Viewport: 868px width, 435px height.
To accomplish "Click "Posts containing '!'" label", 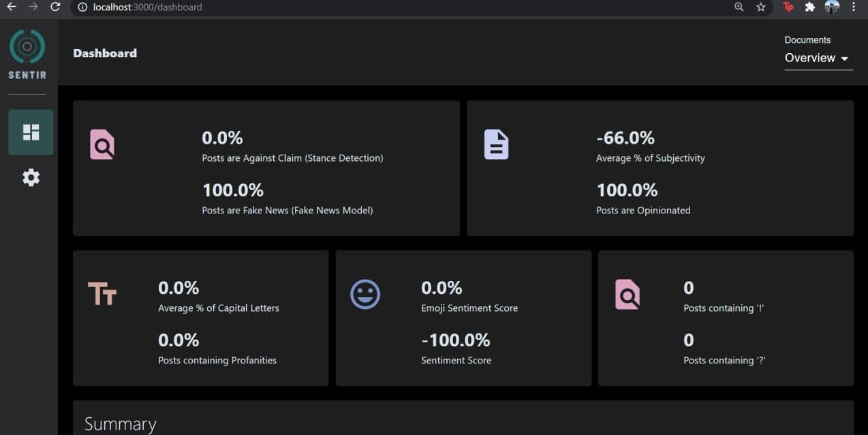I will [724, 308].
